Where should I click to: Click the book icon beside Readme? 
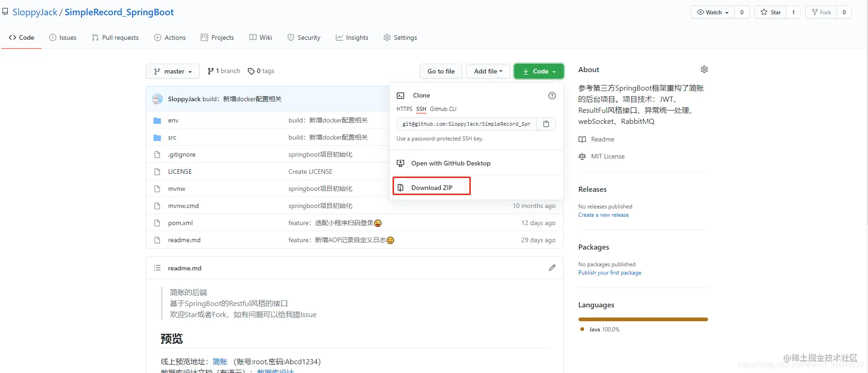tap(582, 139)
